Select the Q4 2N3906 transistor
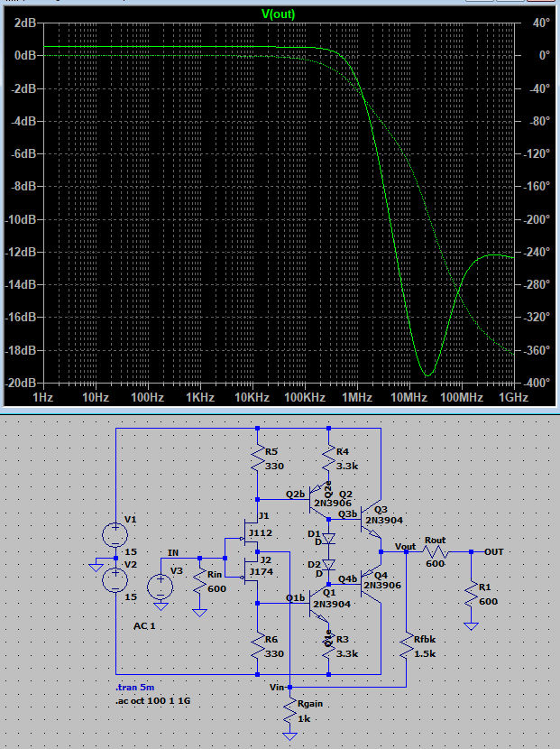Screen dimensions: 560x749 (x=373, y=580)
